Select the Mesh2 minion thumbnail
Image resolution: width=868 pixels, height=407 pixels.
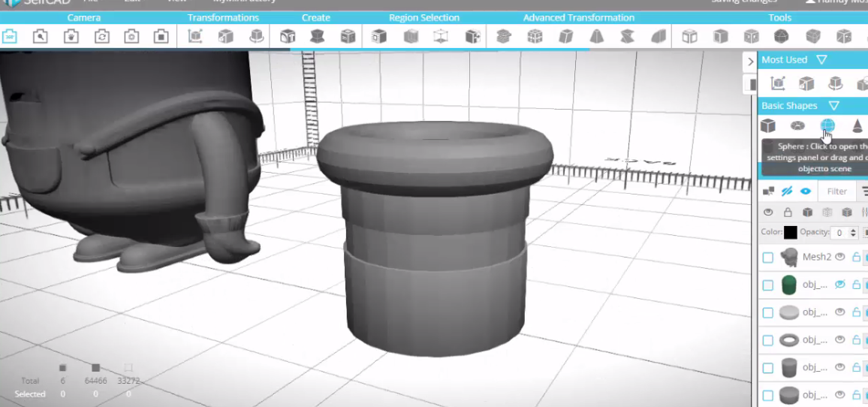coord(789,257)
